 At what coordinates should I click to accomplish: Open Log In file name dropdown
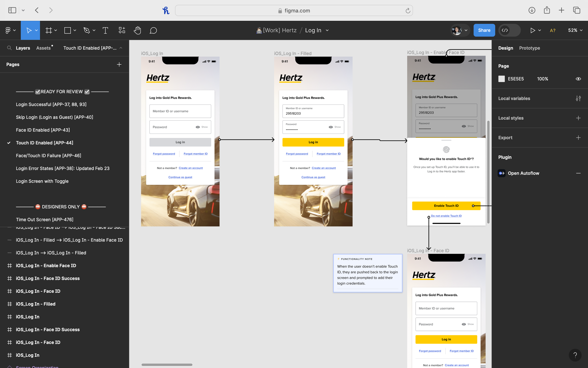pyautogui.click(x=327, y=30)
